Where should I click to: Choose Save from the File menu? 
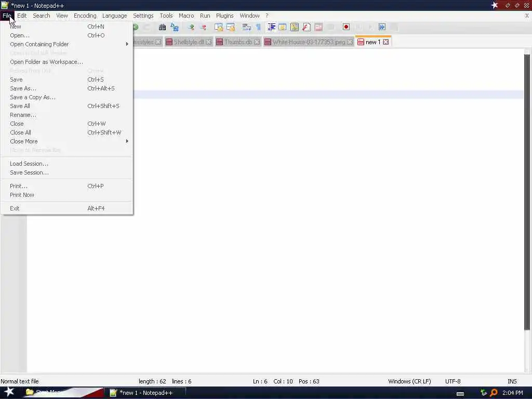[x=66, y=79]
